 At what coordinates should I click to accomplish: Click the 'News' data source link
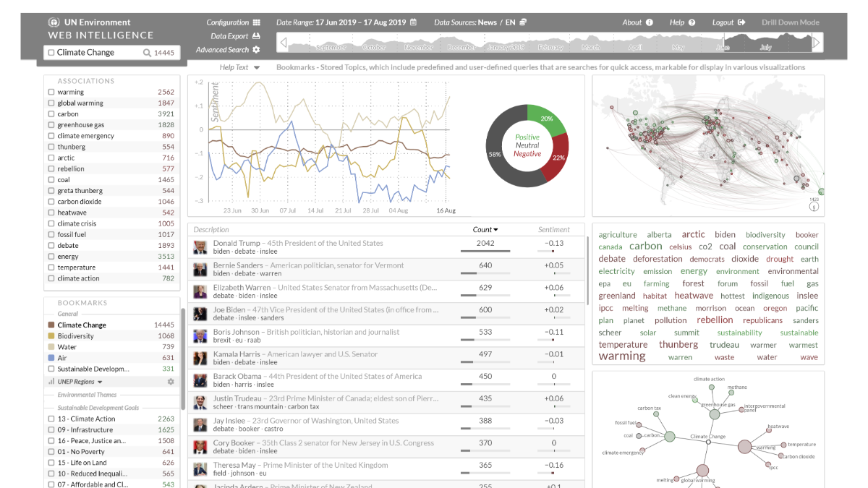pyautogui.click(x=488, y=22)
